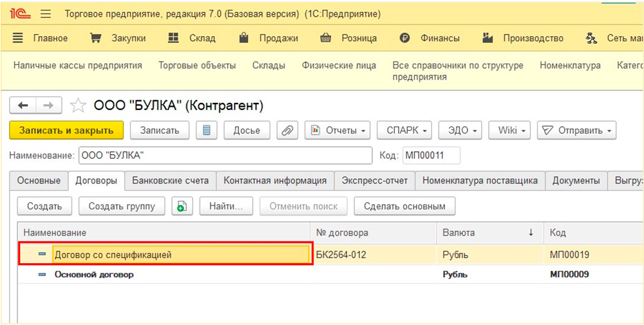Open the Контактная информация tab
Image resolution: width=644 pixels, height=325 pixels.
(275, 181)
